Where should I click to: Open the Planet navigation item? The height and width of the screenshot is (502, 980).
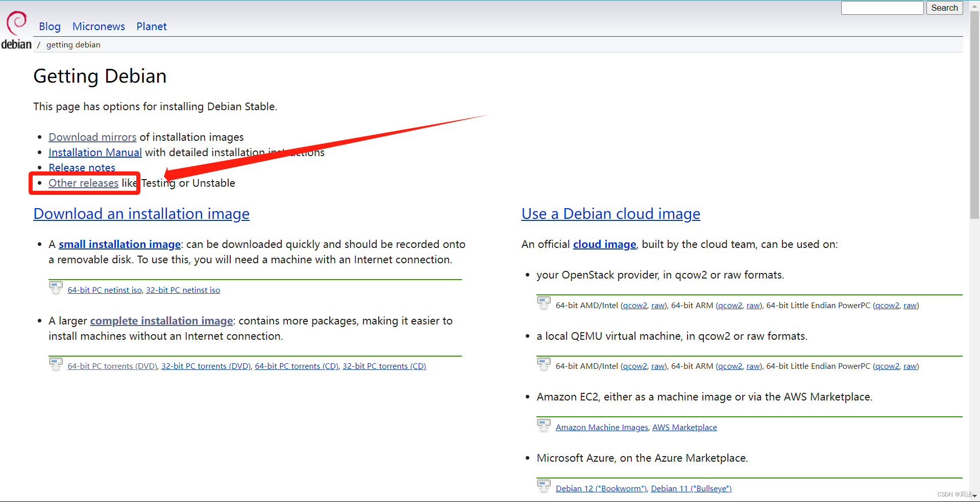pyautogui.click(x=152, y=27)
